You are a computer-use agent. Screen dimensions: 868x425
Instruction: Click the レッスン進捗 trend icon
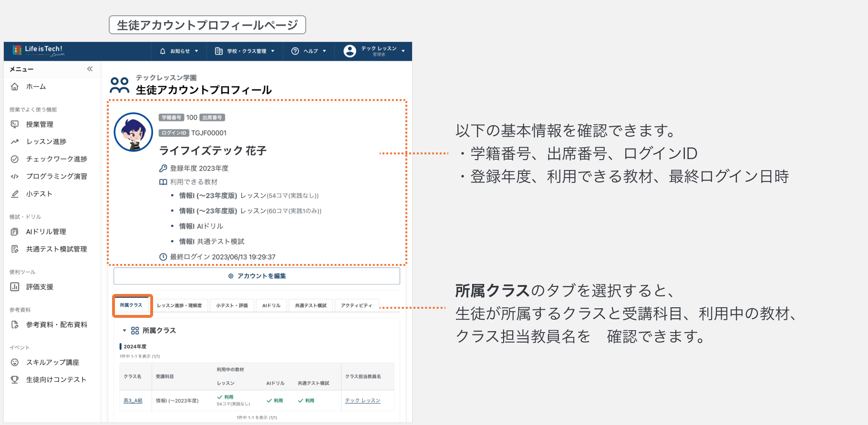click(15, 142)
